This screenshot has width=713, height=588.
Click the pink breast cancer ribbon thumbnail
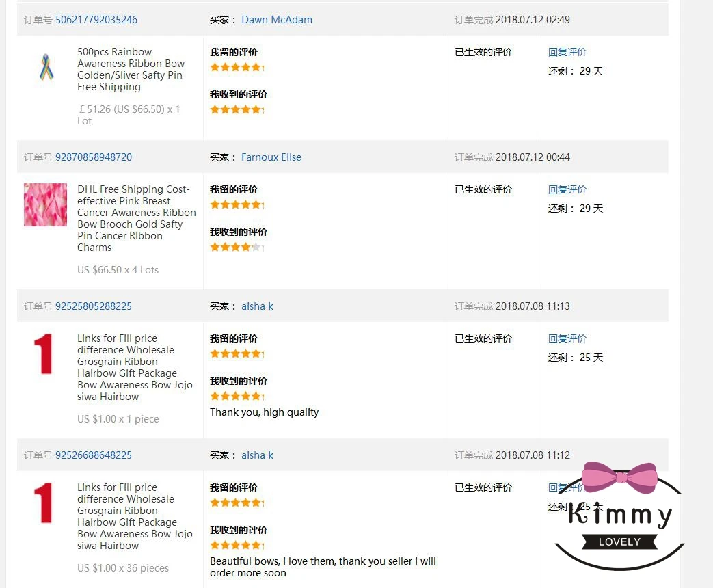pos(46,204)
